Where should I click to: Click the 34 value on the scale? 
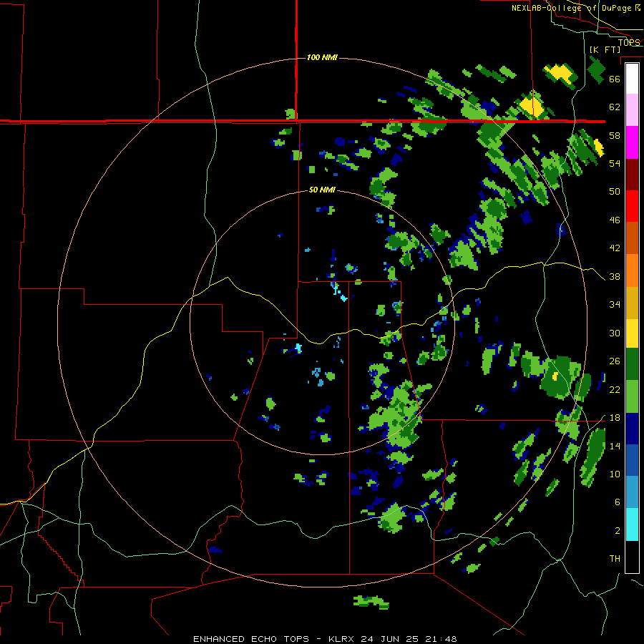coord(615,305)
